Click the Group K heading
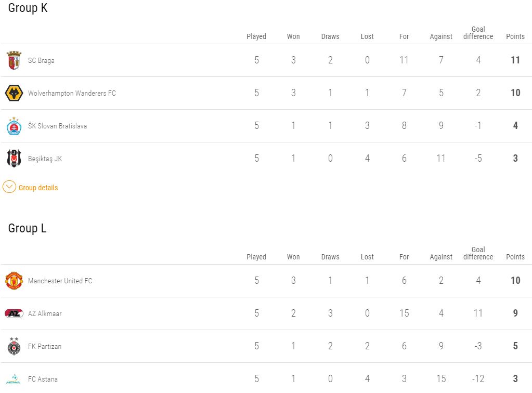532x393 pixels. (28, 8)
